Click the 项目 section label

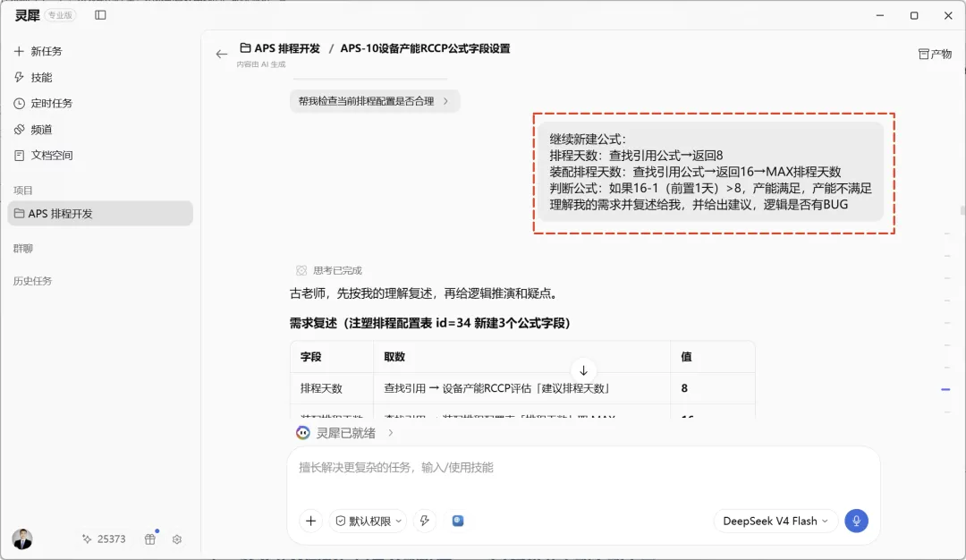click(23, 191)
